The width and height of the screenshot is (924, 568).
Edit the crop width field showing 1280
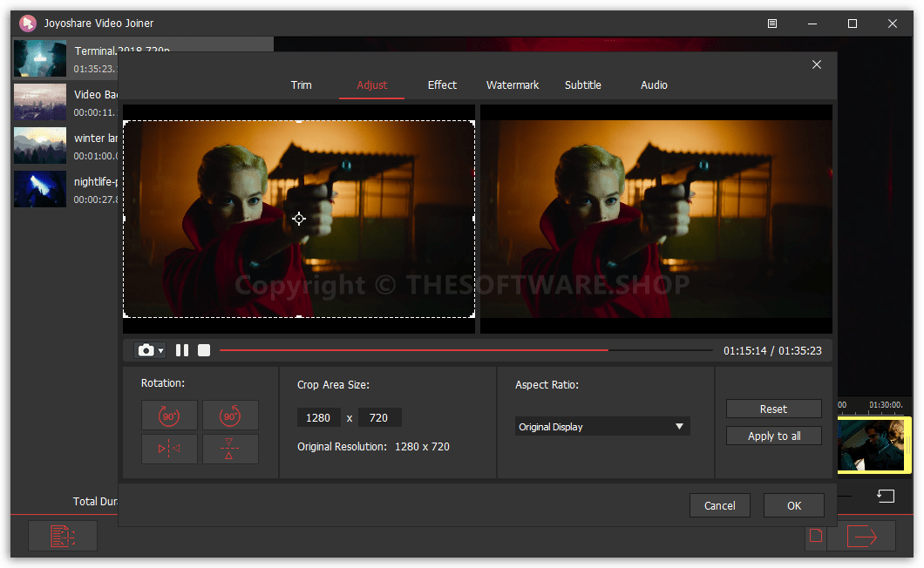coord(319,417)
